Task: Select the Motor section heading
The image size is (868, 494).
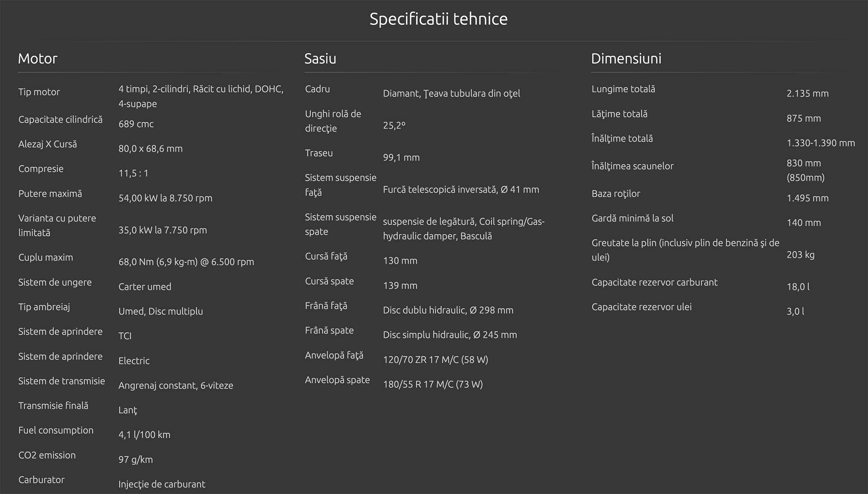Action: point(38,59)
